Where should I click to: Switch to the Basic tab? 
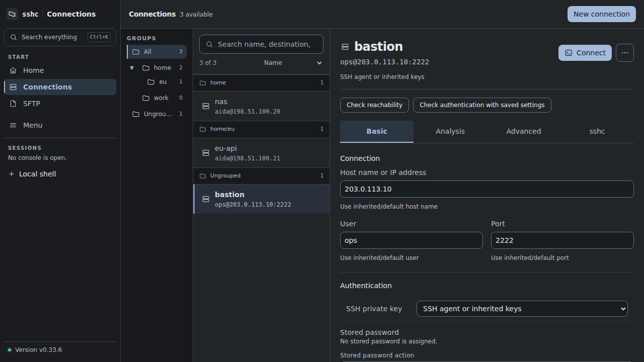click(377, 131)
